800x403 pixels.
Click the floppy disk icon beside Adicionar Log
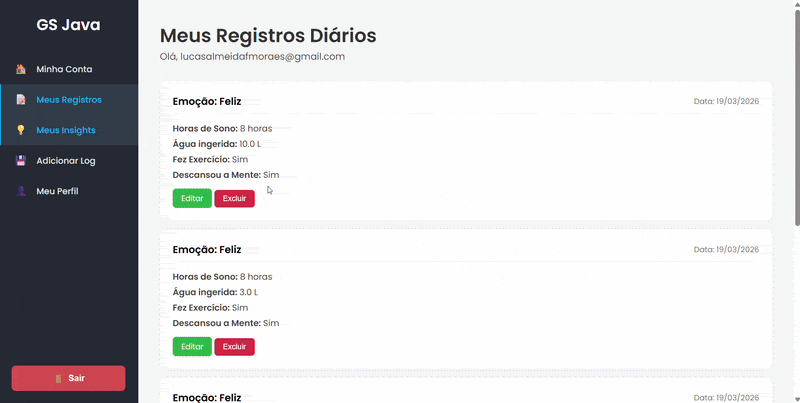pos(21,161)
